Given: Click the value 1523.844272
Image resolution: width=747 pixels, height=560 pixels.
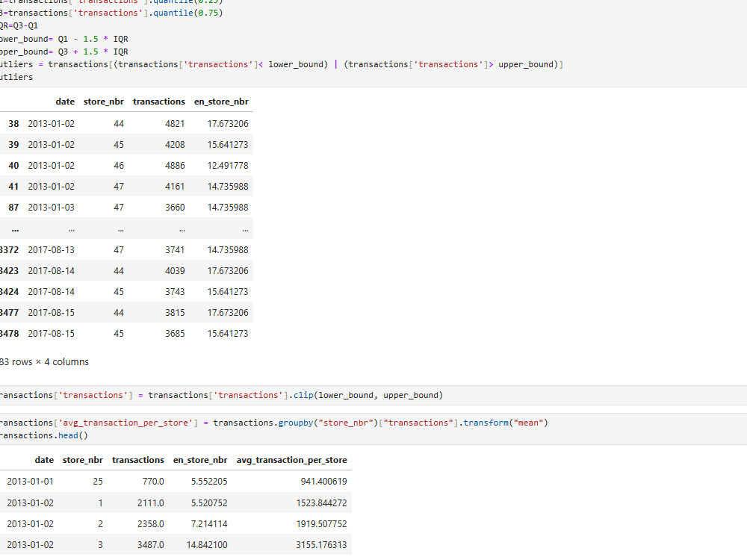Looking at the screenshot, I should (x=321, y=503).
